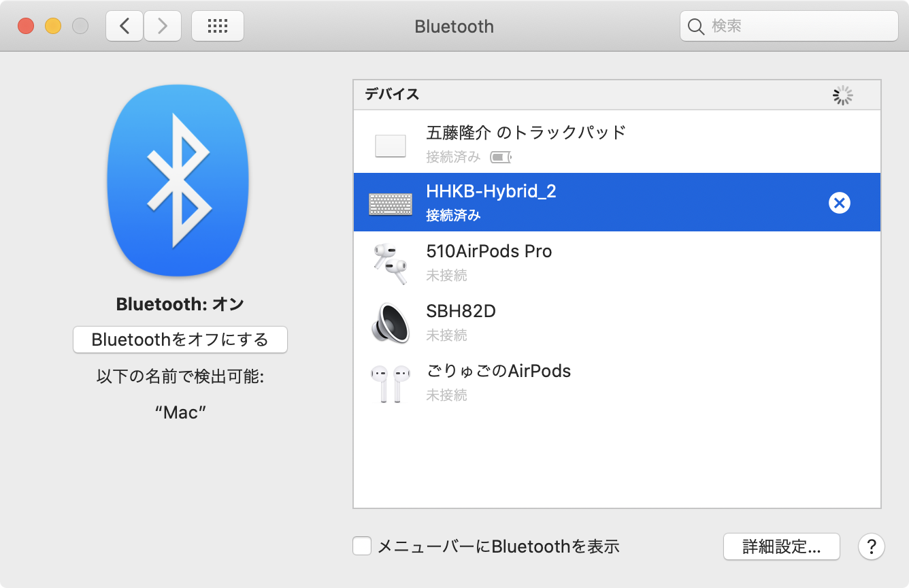The image size is (909, 588).
Task: Click the trackpad battery level indicator
Action: (500, 158)
